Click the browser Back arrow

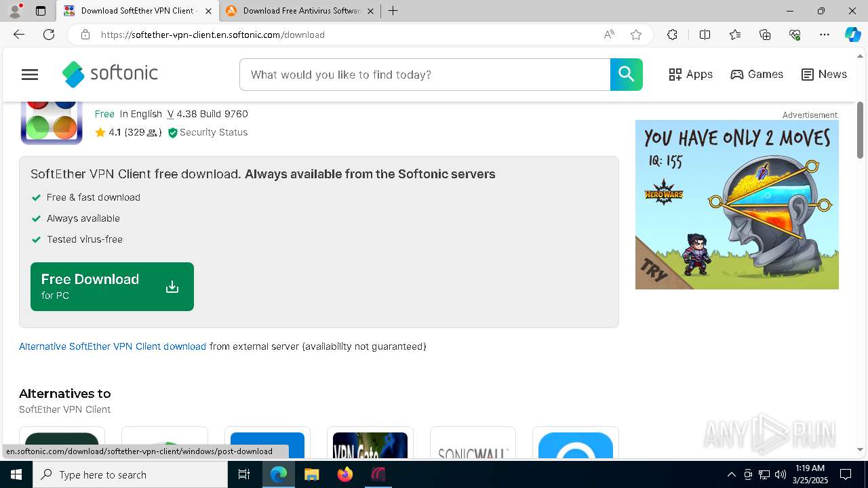19,35
